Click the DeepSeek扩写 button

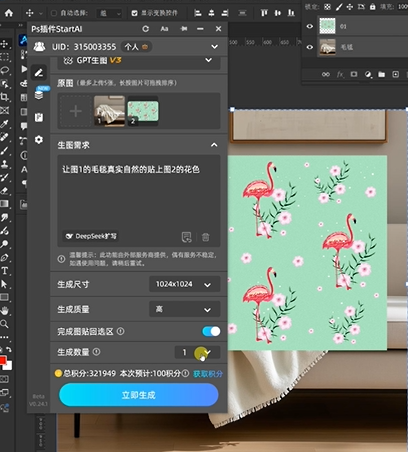(x=91, y=236)
